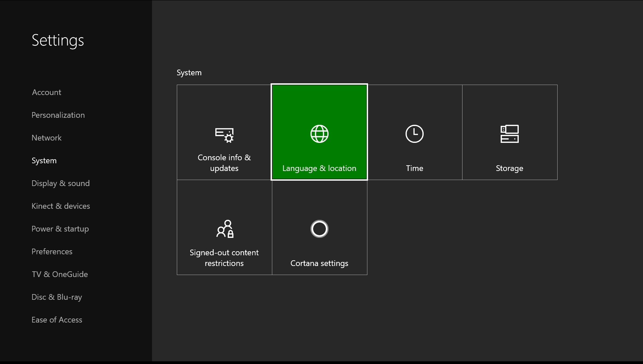Navigate to Account settings
Viewport: 643px width, 364px height.
click(x=46, y=92)
